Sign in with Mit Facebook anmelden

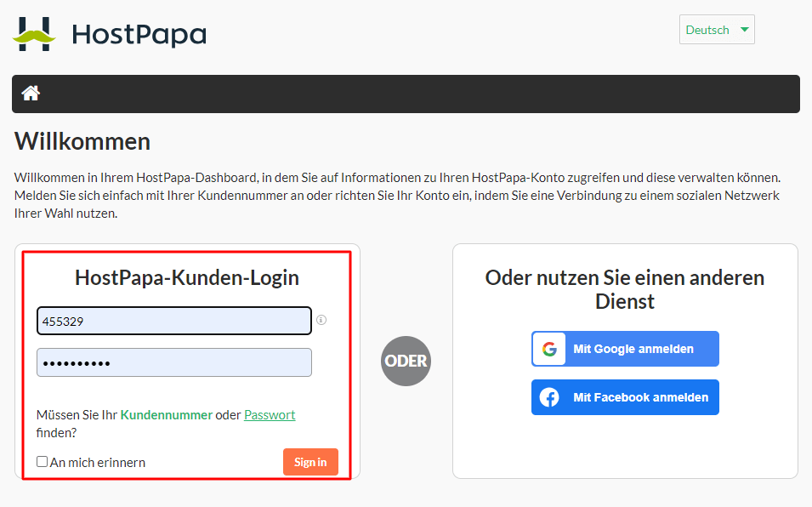click(625, 397)
